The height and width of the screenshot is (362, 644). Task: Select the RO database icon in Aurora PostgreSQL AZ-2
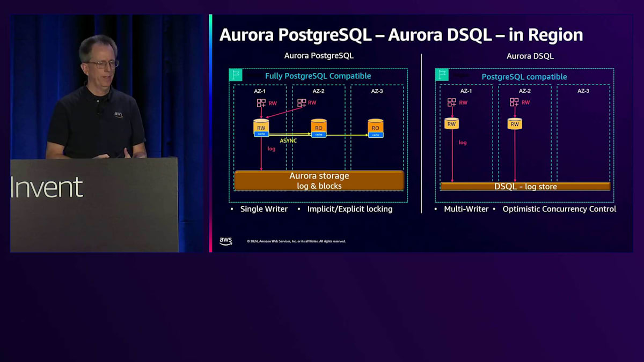[319, 128]
